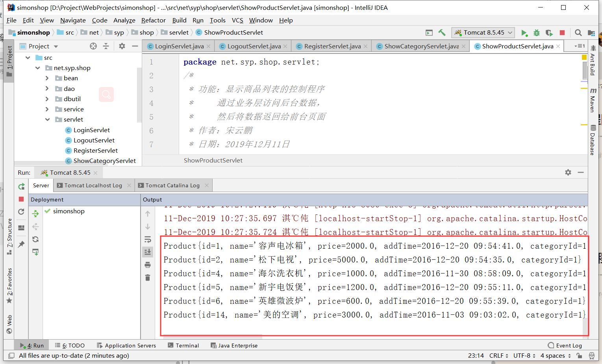Collapse net.syp.shop package

click(37, 68)
